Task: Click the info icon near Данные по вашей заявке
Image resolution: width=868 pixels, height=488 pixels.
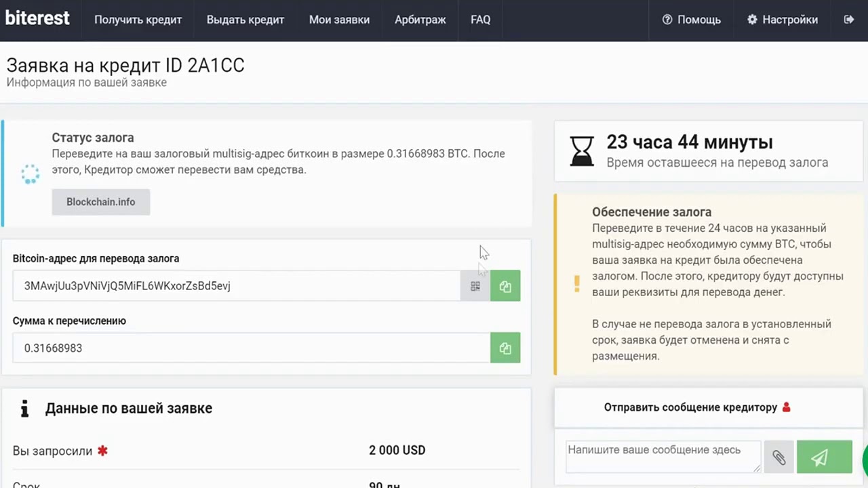Action: 25,408
